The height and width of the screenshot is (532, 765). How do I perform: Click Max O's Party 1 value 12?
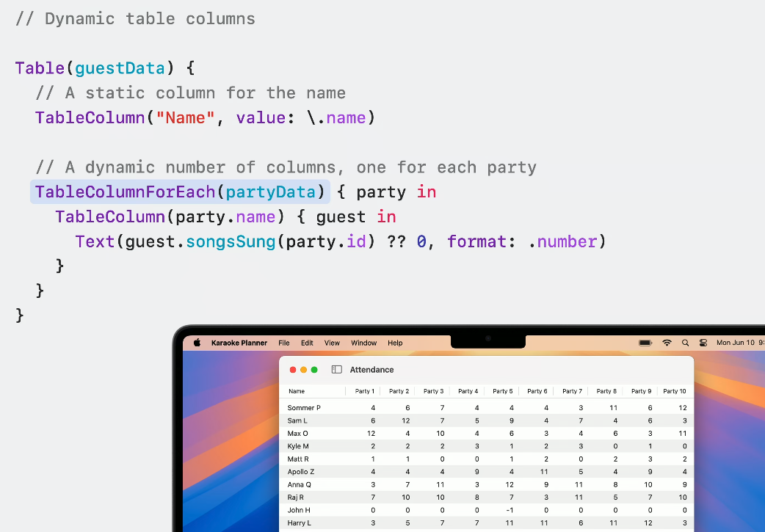click(371, 433)
